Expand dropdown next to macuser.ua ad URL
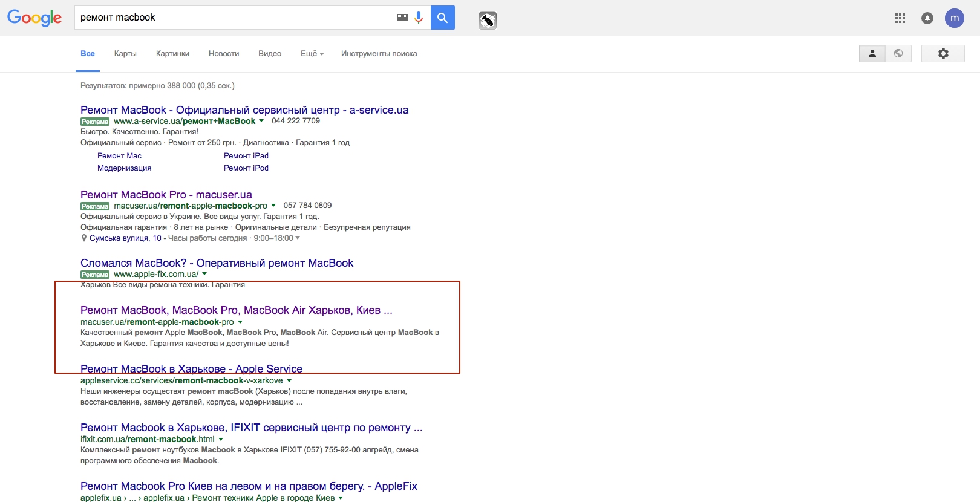This screenshot has width=980, height=502. tap(273, 206)
